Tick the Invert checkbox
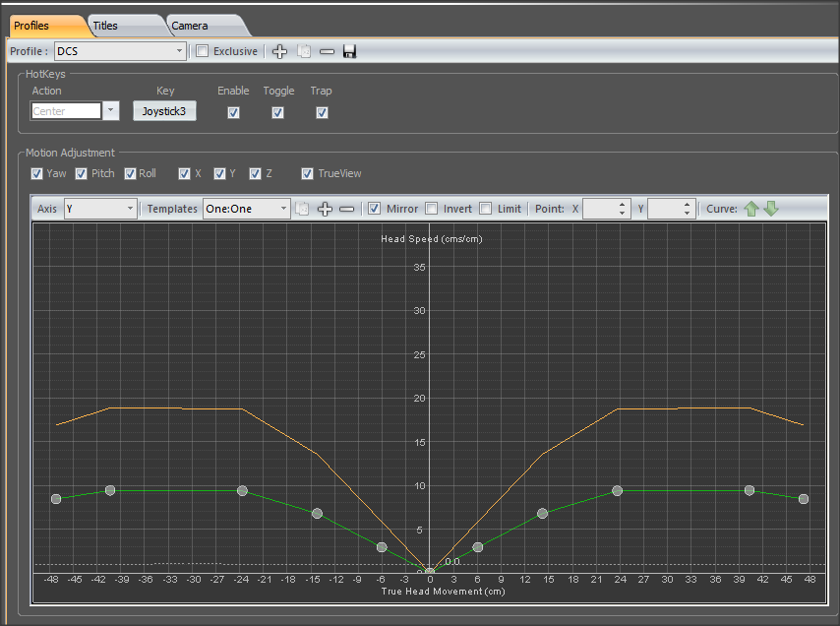The image size is (840, 626). click(431, 209)
